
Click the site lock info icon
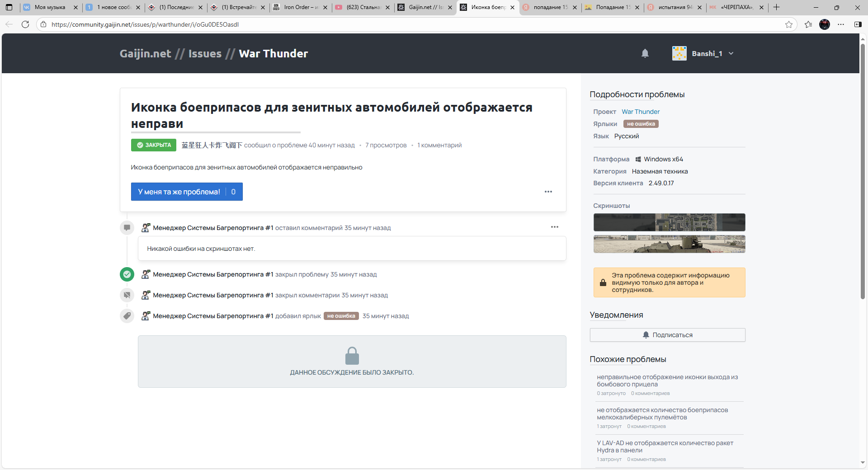coord(43,24)
